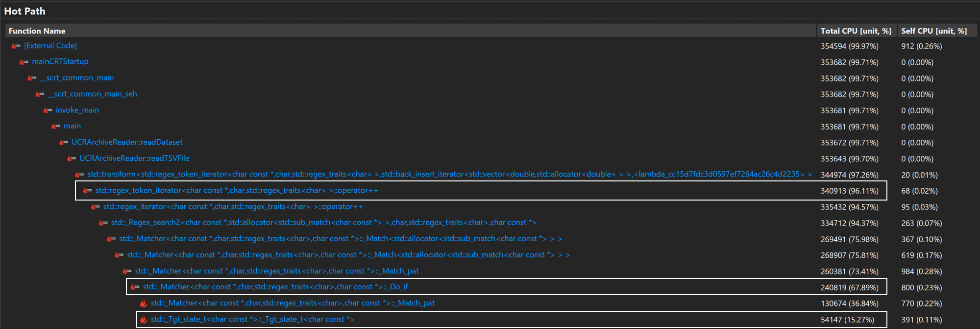Open the std::regex_iterator operator++ function link
The image size is (980, 329).
point(233,206)
